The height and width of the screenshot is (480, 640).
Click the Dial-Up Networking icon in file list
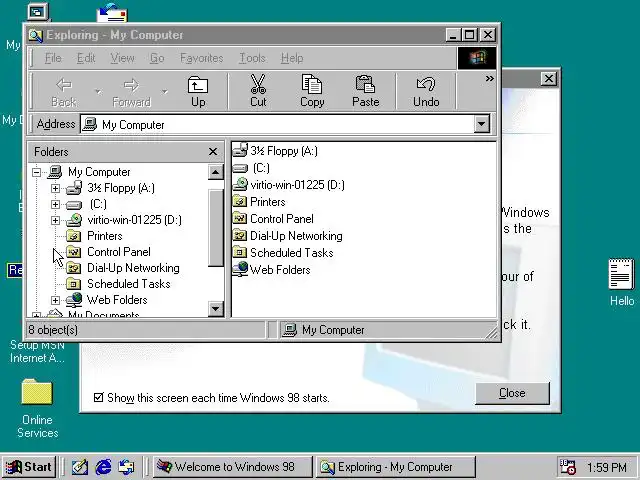240,236
